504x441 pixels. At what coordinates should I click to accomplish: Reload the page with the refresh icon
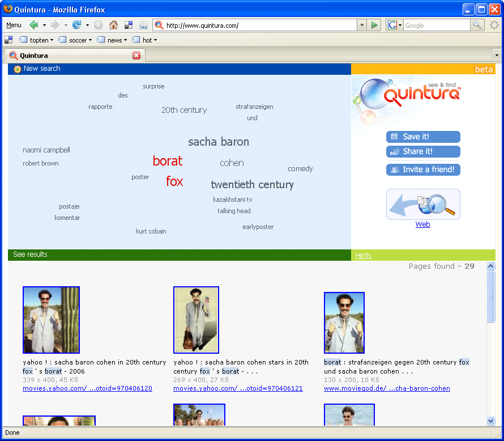click(x=76, y=25)
